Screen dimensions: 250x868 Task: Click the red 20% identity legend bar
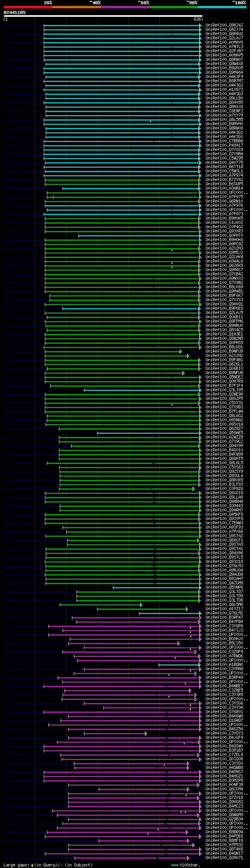(x=28, y=7)
